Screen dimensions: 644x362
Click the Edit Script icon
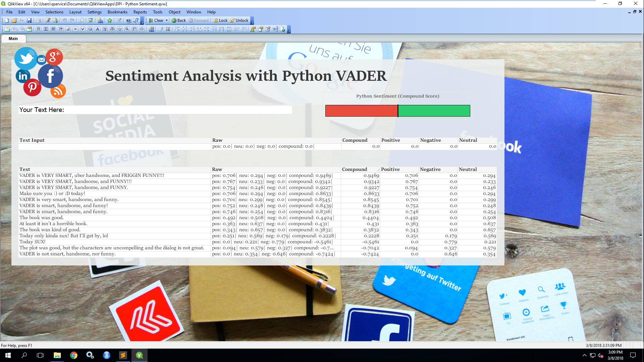(48, 20)
